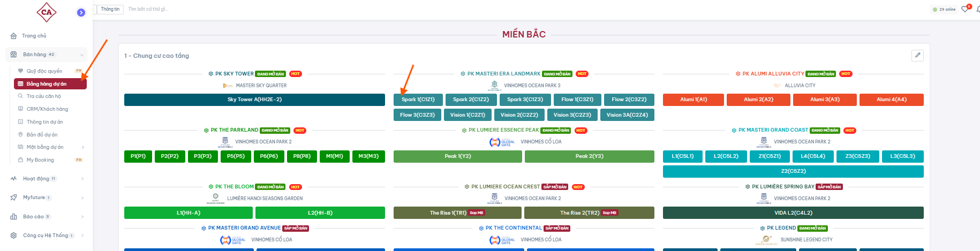Click the Myfuture rocket icon
The width and height of the screenshot is (980, 251).
tap(13, 197)
